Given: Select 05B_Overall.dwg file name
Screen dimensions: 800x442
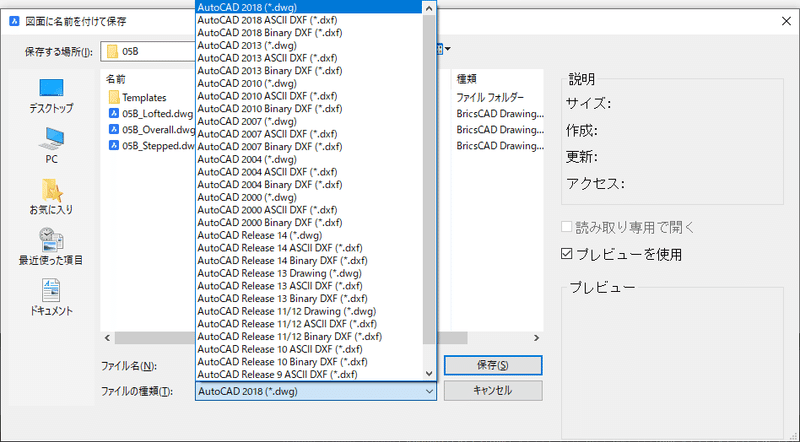Looking at the screenshot, I should [x=159, y=129].
